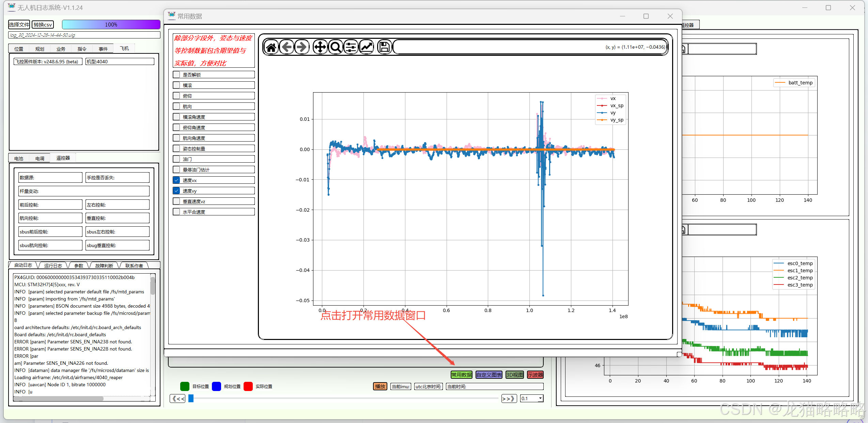Click the Home reset view icon

coord(271,47)
